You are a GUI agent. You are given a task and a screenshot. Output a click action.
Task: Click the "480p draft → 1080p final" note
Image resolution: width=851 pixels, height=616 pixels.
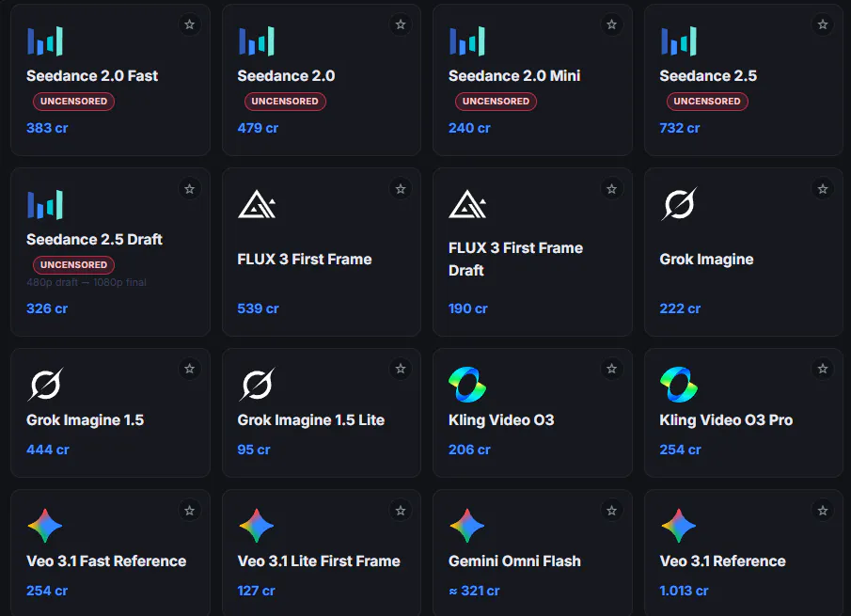pyautogui.click(x=87, y=282)
